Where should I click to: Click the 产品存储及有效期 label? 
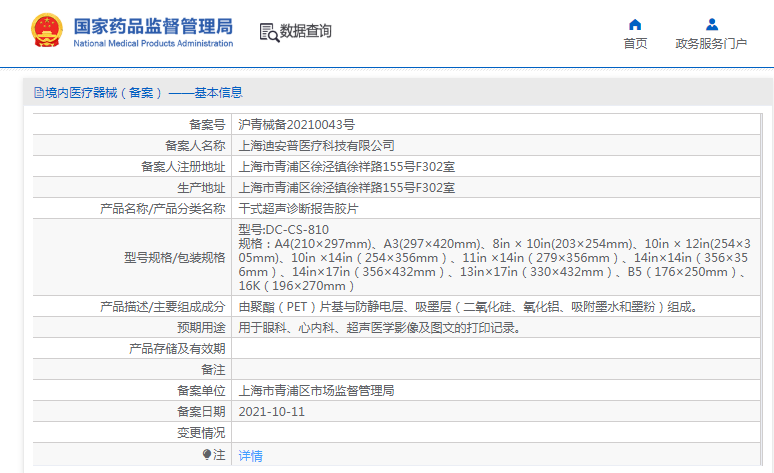[x=177, y=349]
